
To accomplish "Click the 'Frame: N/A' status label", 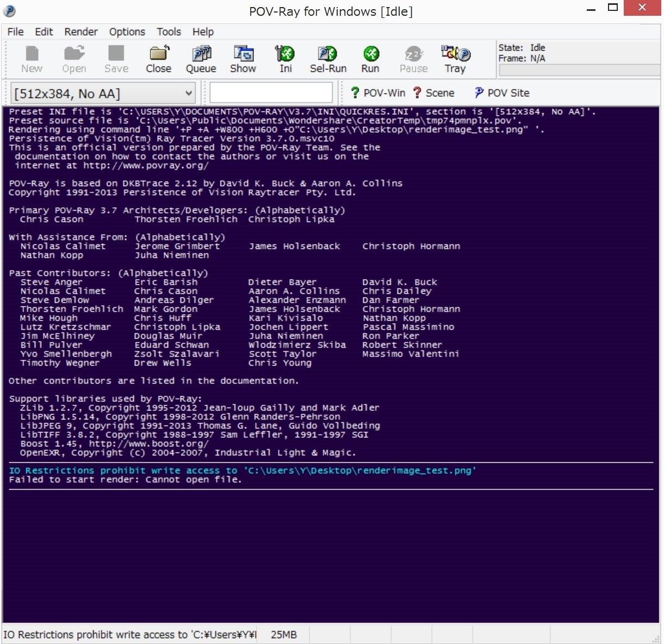I will coord(522,58).
